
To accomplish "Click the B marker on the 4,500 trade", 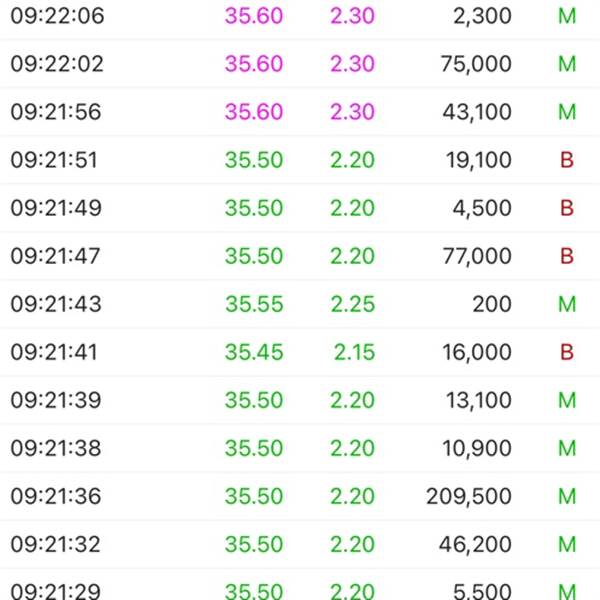I will [567, 208].
